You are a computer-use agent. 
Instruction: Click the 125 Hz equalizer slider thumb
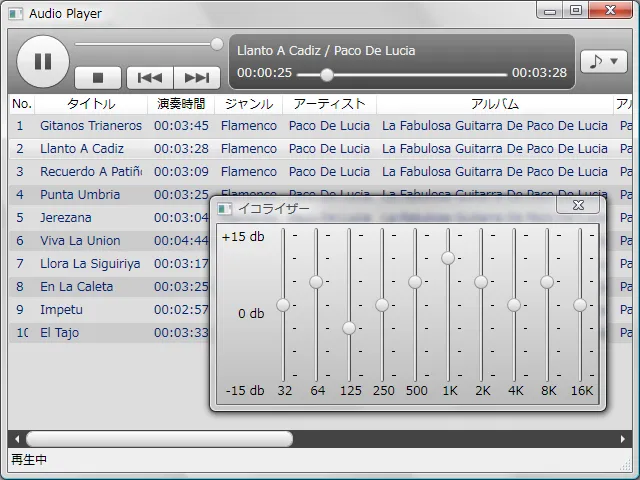coord(349,328)
